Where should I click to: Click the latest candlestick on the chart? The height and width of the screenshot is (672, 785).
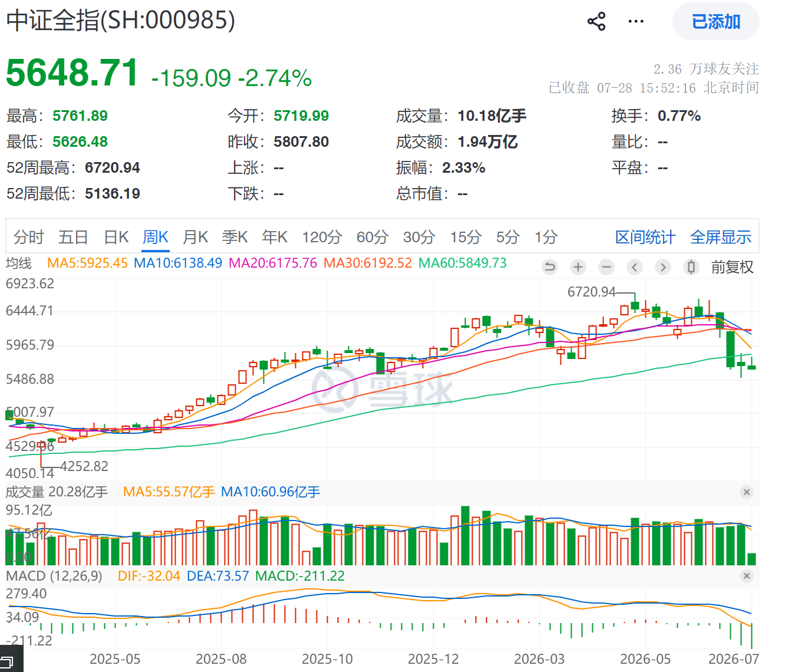point(751,365)
